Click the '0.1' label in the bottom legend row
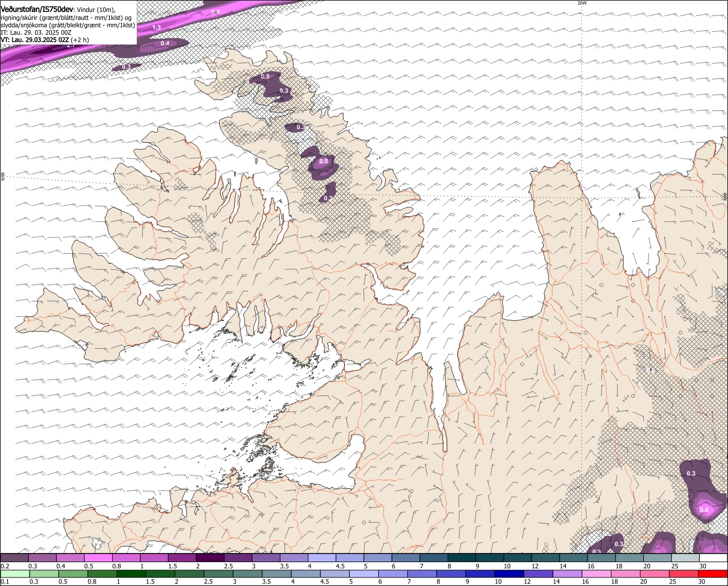The width and height of the screenshot is (728, 586). [x=5, y=582]
